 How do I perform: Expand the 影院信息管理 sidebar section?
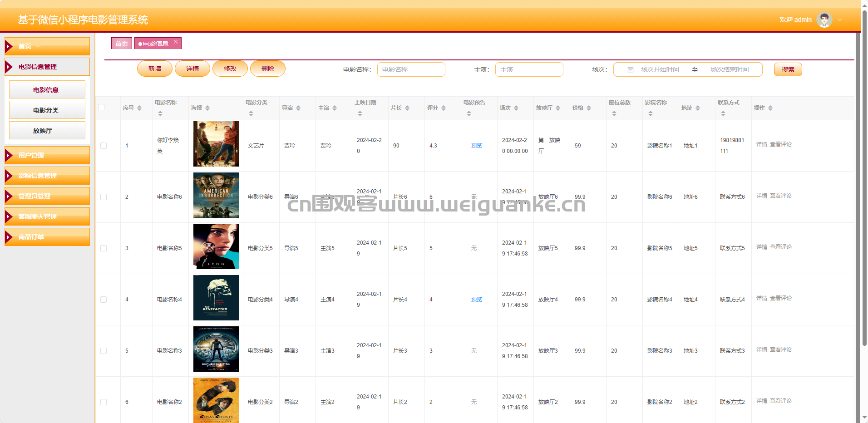(47, 176)
